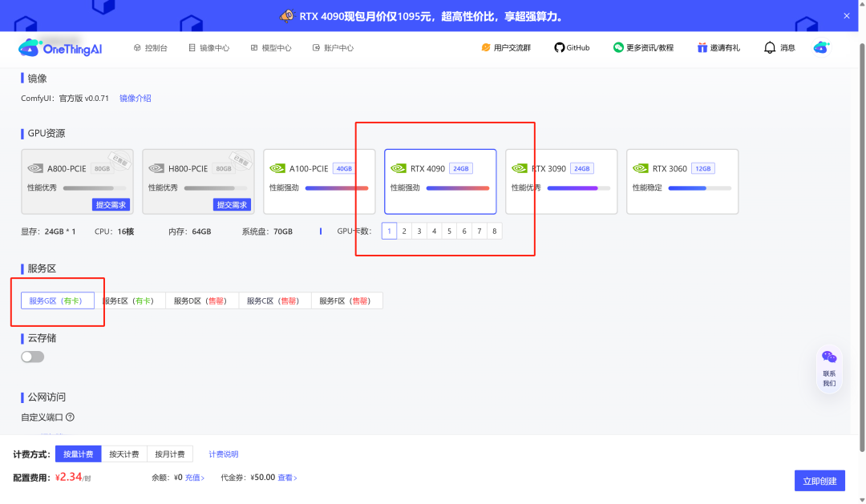This screenshot has height=504, width=866.
Task: Click the ¥2.34 configuration fee
Action: tap(73, 477)
